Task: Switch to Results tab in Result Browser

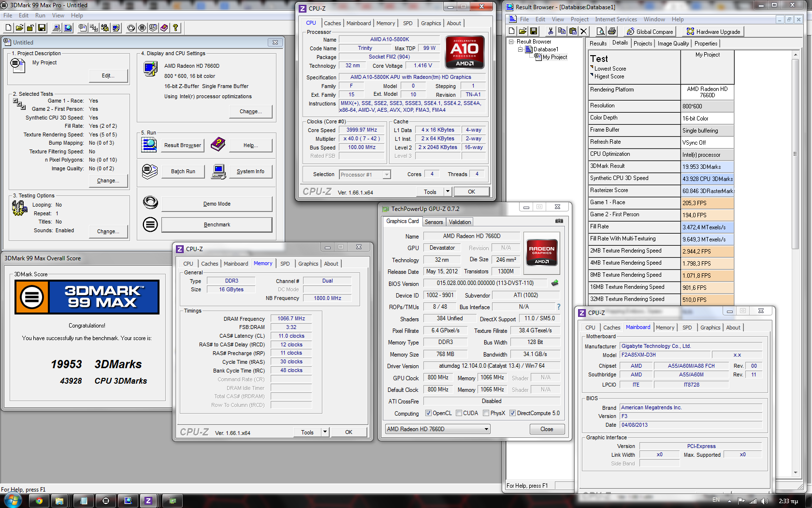Action: (x=598, y=44)
